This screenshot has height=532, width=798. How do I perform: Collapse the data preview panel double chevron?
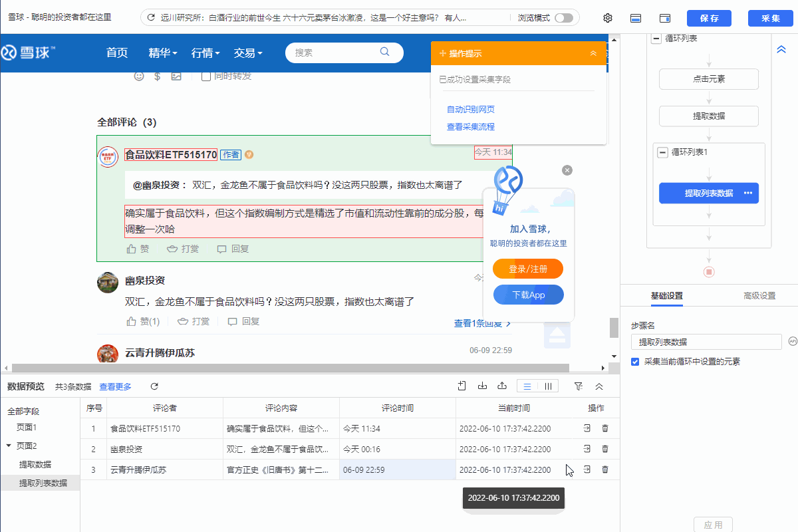tap(599, 386)
